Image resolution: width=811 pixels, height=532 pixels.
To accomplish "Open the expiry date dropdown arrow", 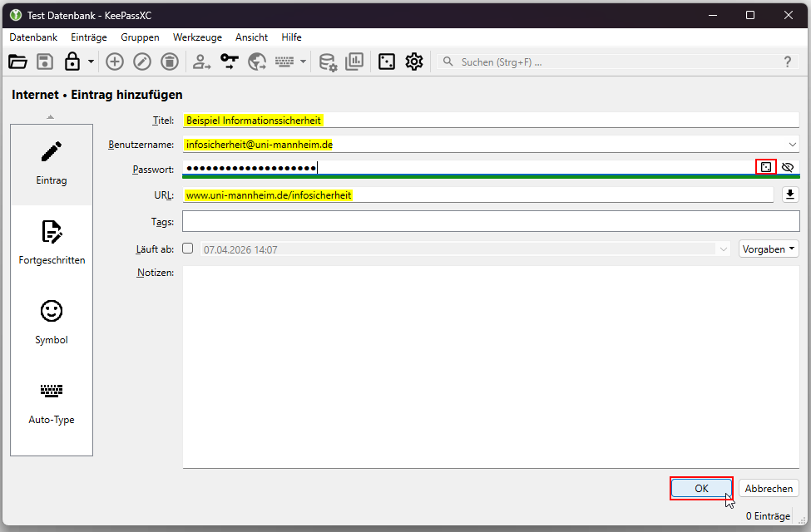I will tap(723, 249).
